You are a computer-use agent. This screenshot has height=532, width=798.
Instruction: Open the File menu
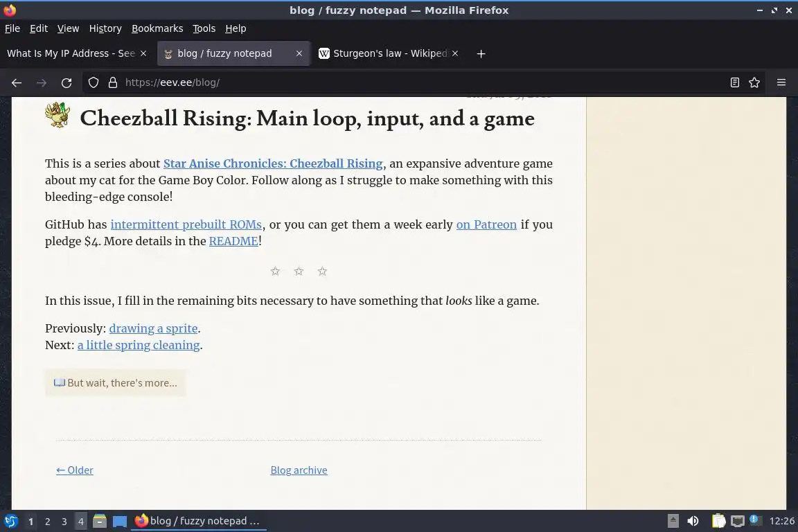[x=12, y=28]
